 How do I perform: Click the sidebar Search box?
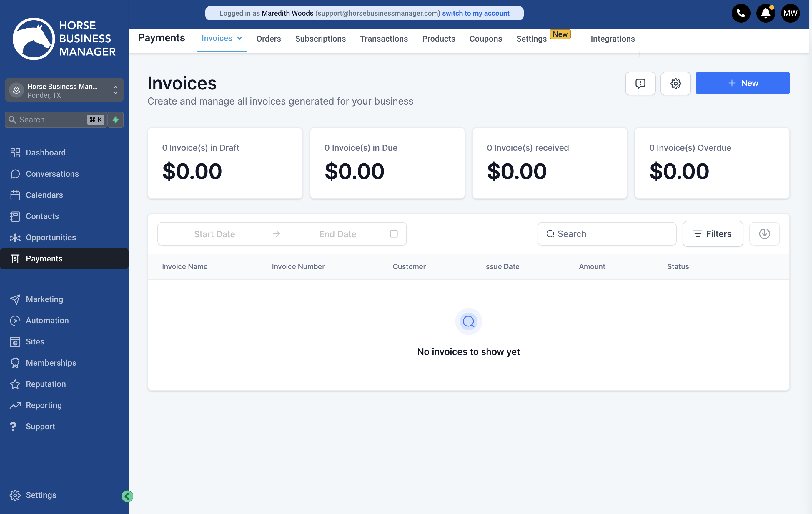[x=56, y=120]
